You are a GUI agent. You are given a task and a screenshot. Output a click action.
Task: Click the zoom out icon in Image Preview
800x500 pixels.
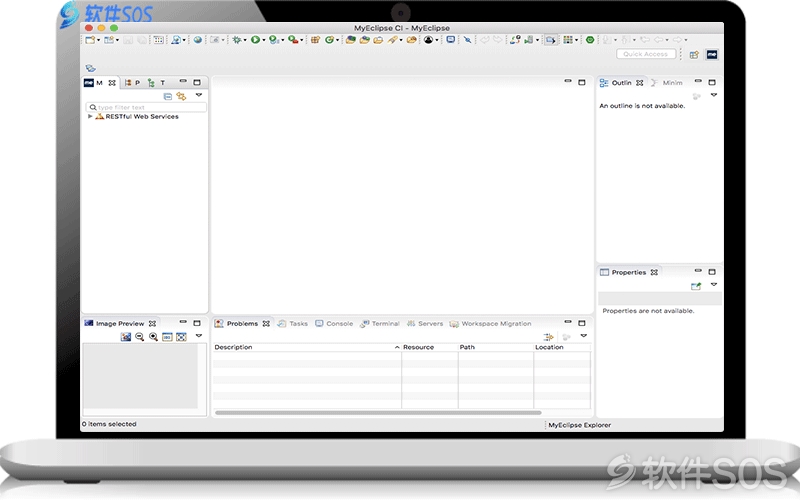tap(139, 337)
